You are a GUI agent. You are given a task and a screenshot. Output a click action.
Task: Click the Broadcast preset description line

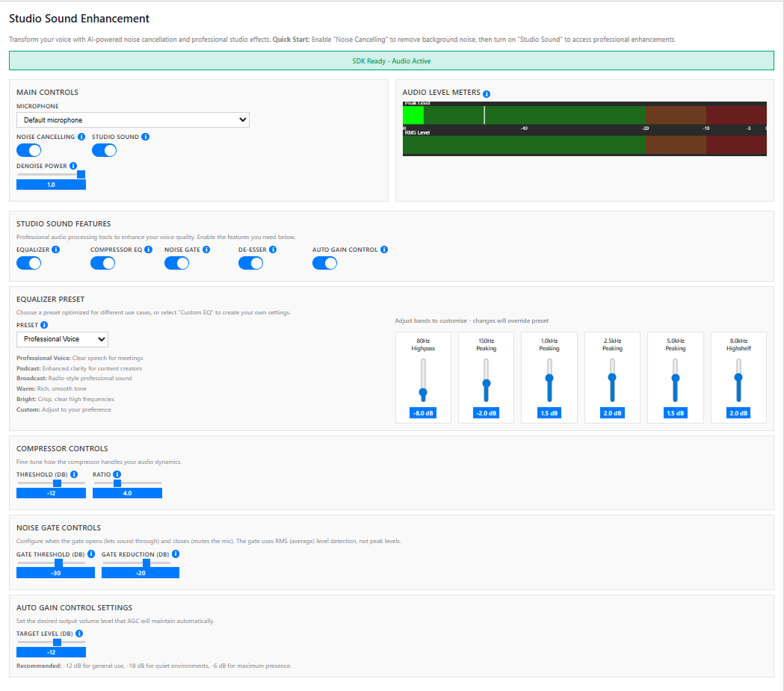(x=74, y=378)
